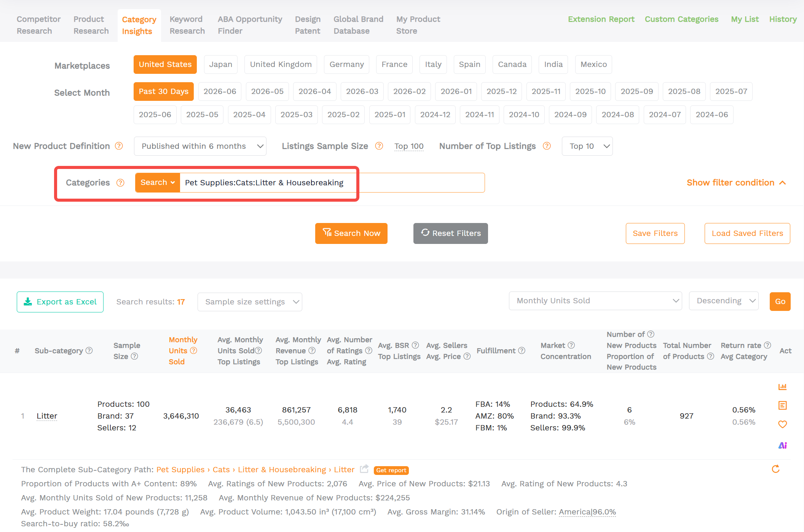Show Fulfillment column help icon

522,350
